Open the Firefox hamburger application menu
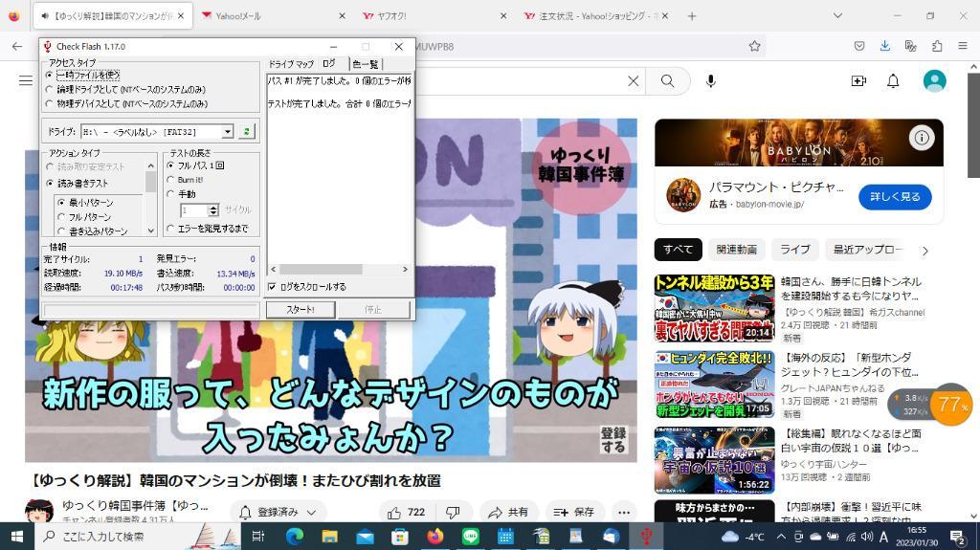The width and height of the screenshot is (980, 550). [963, 46]
